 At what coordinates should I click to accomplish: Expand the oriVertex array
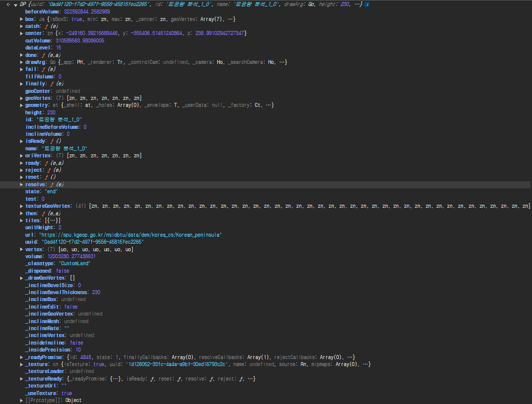click(21, 155)
